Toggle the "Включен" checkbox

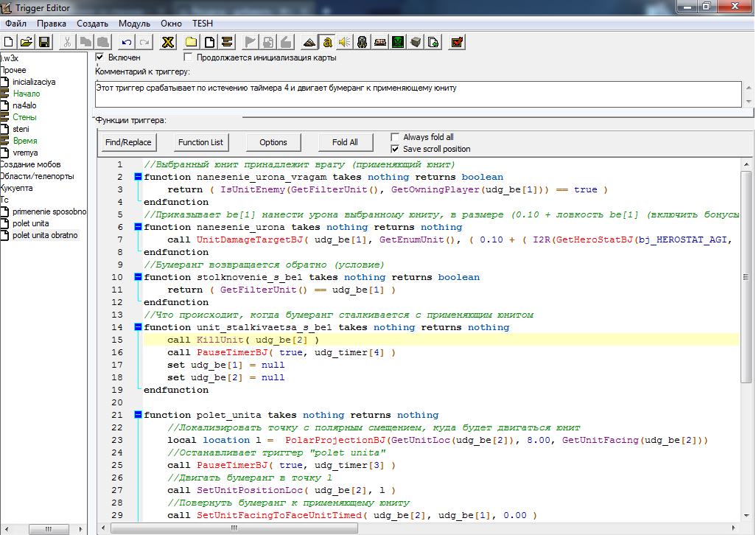[x=100, y=57]
